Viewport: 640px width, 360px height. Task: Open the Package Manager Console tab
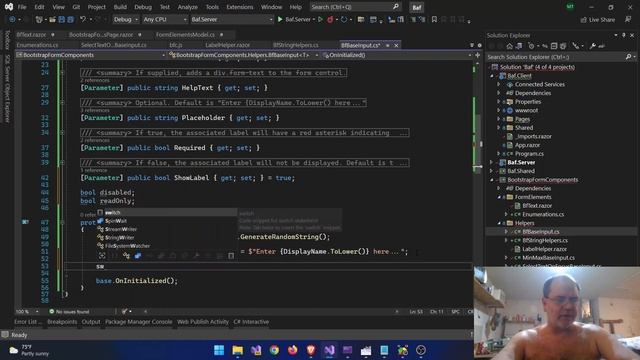[x=138, y=322]
